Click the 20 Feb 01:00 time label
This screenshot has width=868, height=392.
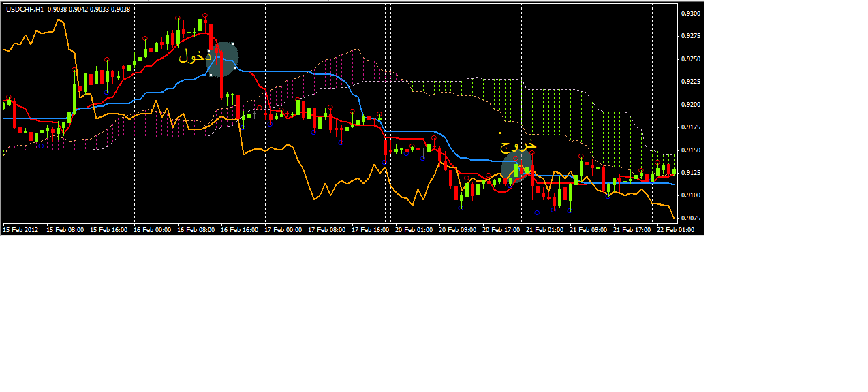coord(414,230)
